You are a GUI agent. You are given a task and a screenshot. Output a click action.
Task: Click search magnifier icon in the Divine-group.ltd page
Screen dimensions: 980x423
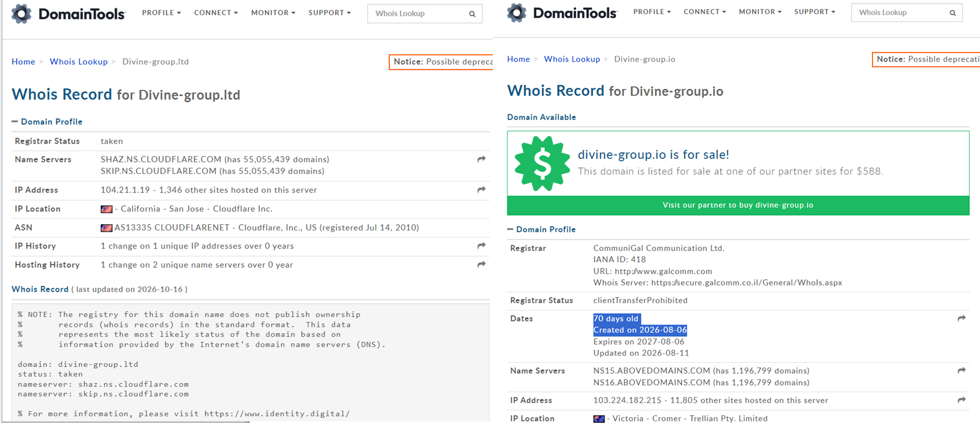[x=472, y=14]
